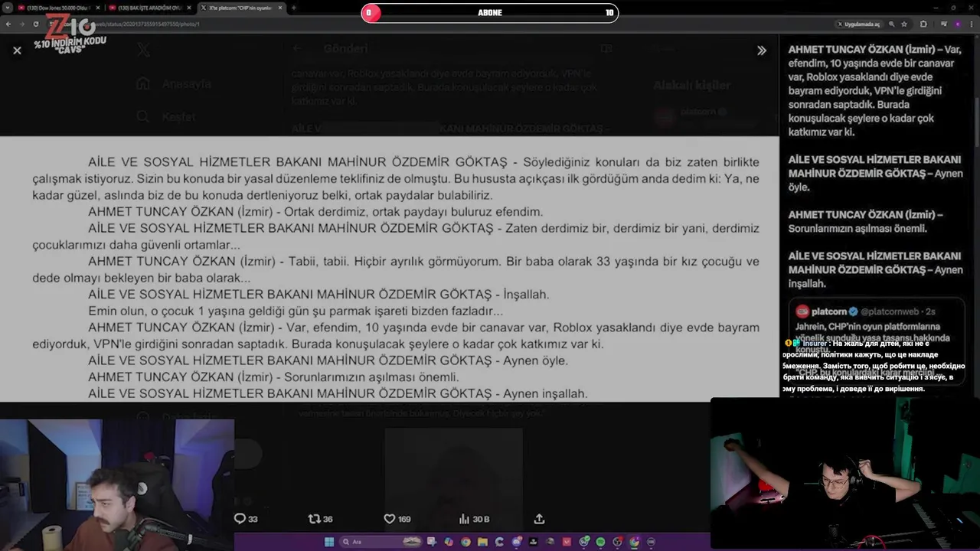The width and height of the screenshot is (980, 551).
Task: Open the browser zoom magnifier icon
Action: (891, 24)
